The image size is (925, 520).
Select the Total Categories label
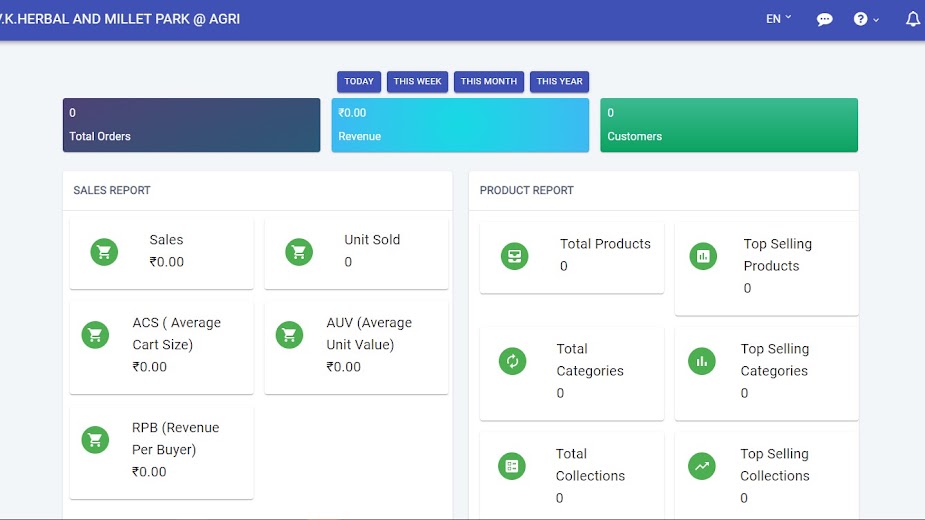click(590, 360)
